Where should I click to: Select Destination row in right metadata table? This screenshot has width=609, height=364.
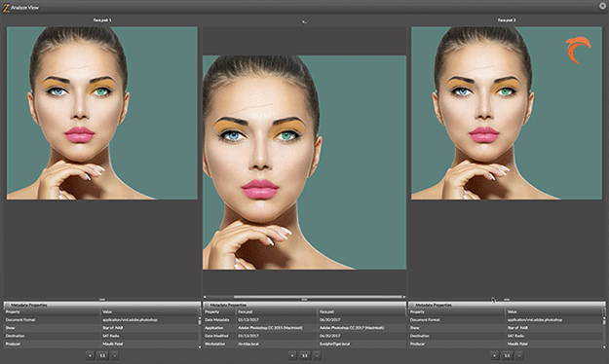click(506, 336)
